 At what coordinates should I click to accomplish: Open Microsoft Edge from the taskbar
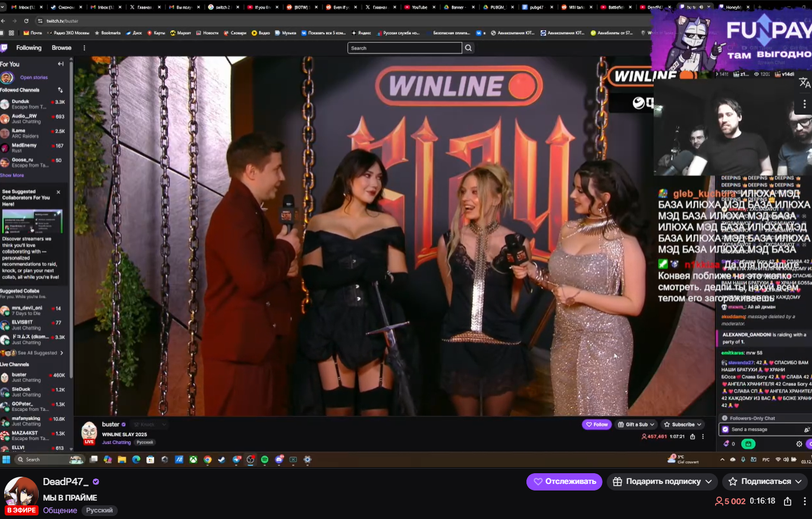(x=136, y=460)
